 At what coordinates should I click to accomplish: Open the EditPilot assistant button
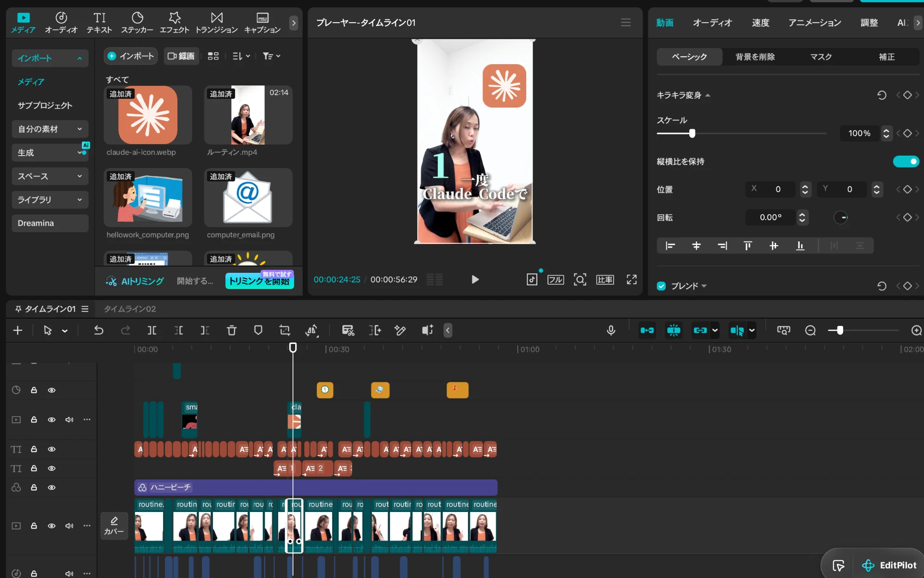point(889,565)
